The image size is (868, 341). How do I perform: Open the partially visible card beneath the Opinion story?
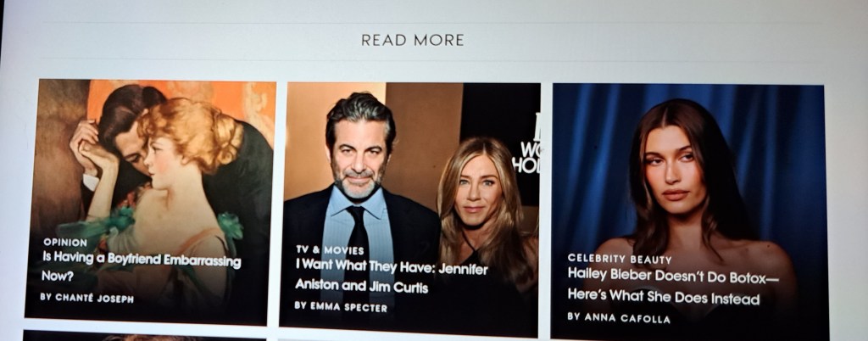tap(145, 335)
